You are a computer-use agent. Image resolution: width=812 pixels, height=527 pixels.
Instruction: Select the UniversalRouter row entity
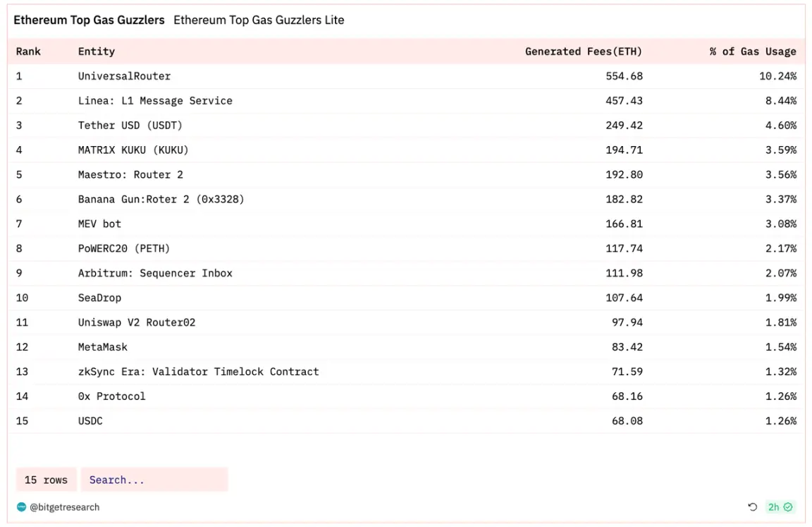click(x=124, y=76)
